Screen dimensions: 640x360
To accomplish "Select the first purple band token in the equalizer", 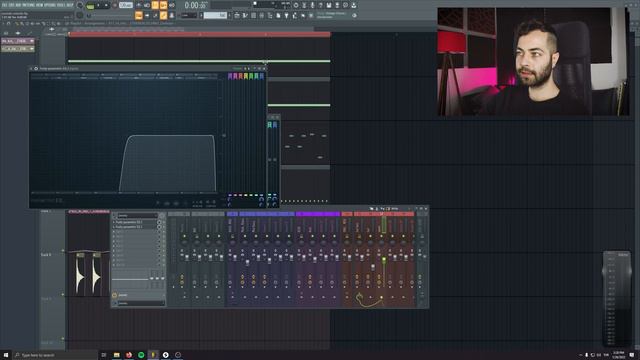I will pos(230,76).
